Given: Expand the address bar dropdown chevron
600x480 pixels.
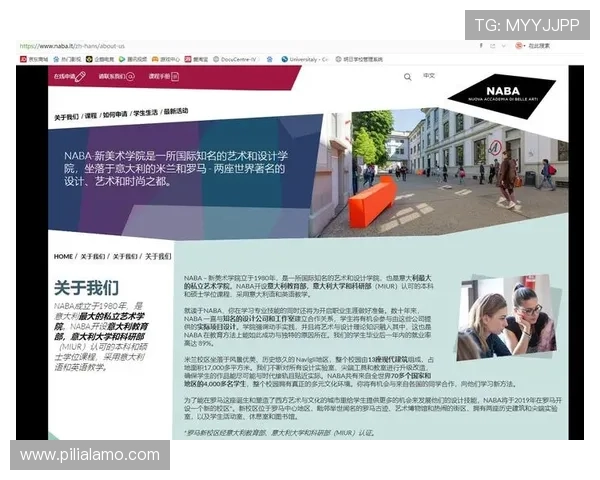Looking at the screenshot, I should (504, 46).
